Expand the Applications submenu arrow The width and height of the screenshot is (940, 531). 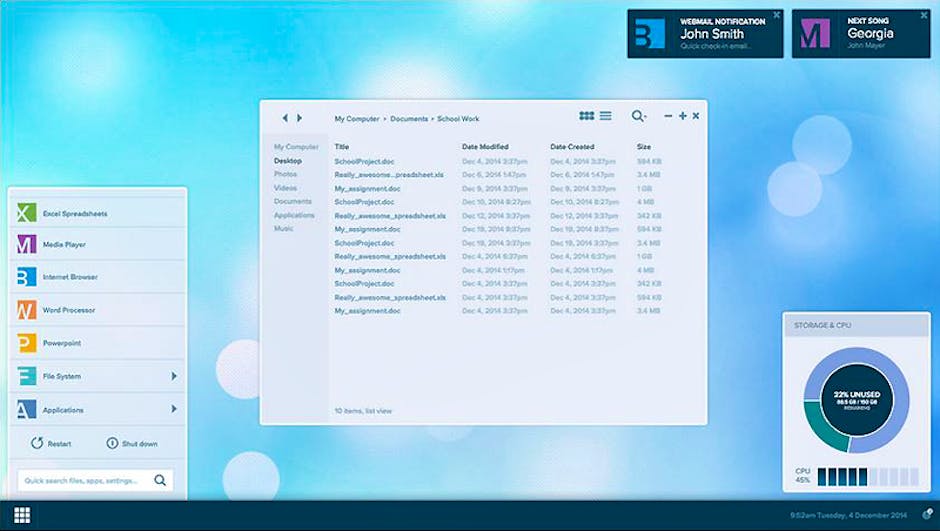174,409
